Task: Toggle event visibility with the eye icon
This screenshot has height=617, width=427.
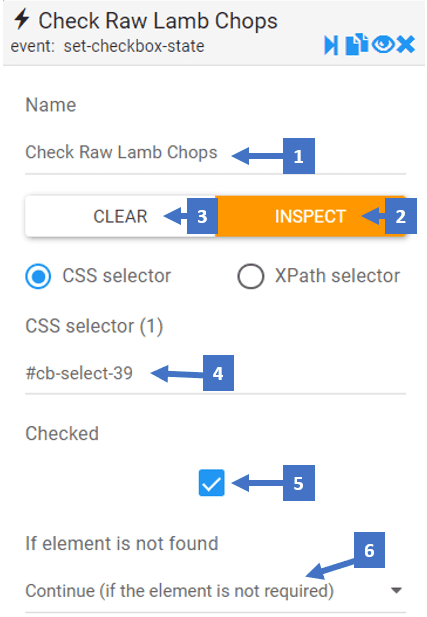Action: pyautogui.click(x=383, y=44)
